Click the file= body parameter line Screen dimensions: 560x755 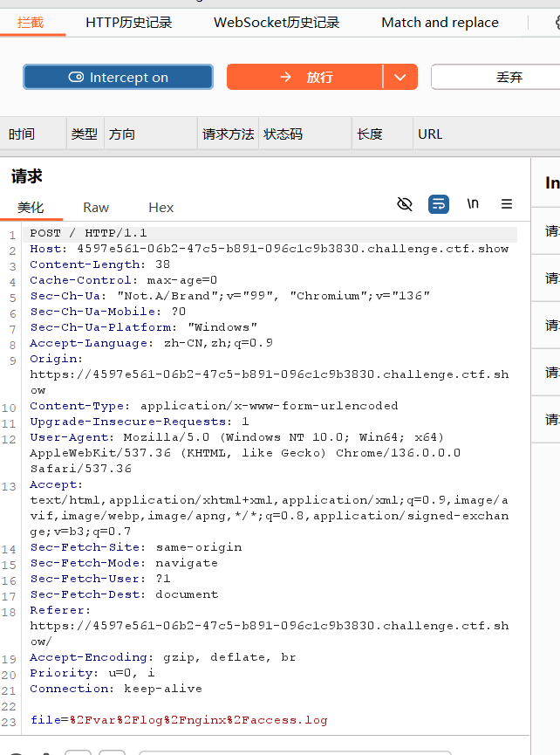pyautogui.click(x=179, y=720)
